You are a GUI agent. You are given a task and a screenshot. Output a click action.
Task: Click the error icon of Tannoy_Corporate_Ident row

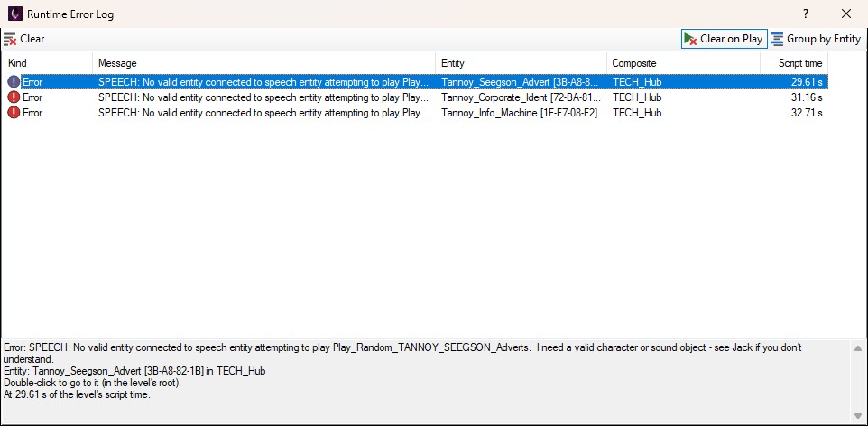pos(14,97)
